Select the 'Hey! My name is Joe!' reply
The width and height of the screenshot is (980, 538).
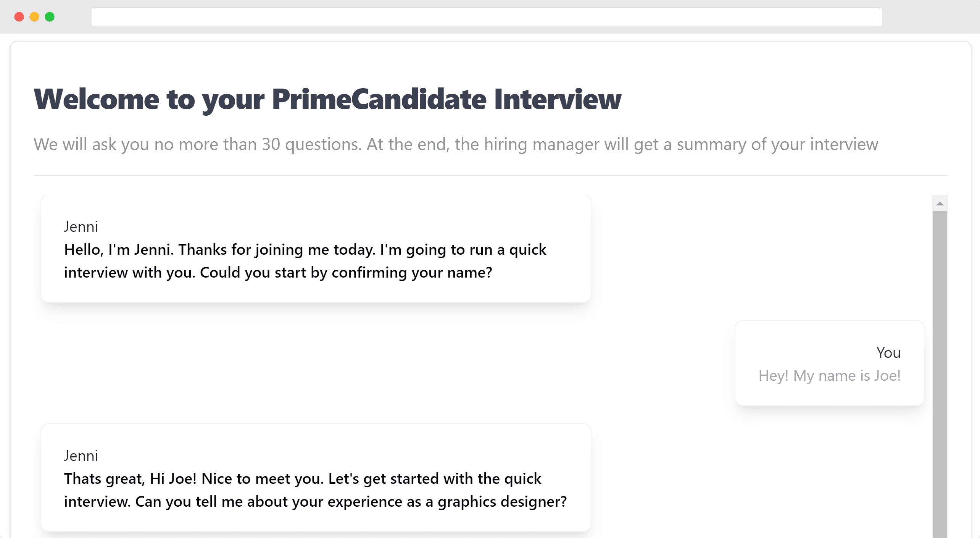click(830, 363)
